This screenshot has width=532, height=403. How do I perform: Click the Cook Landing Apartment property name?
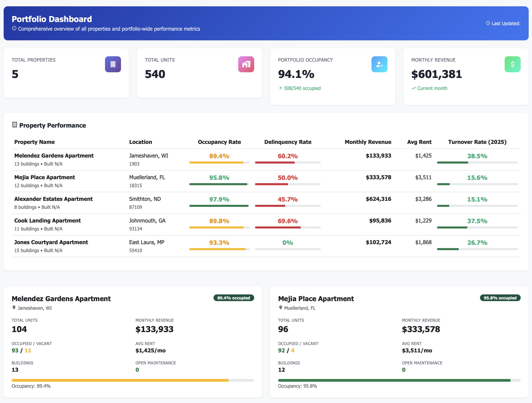point(47,221)
